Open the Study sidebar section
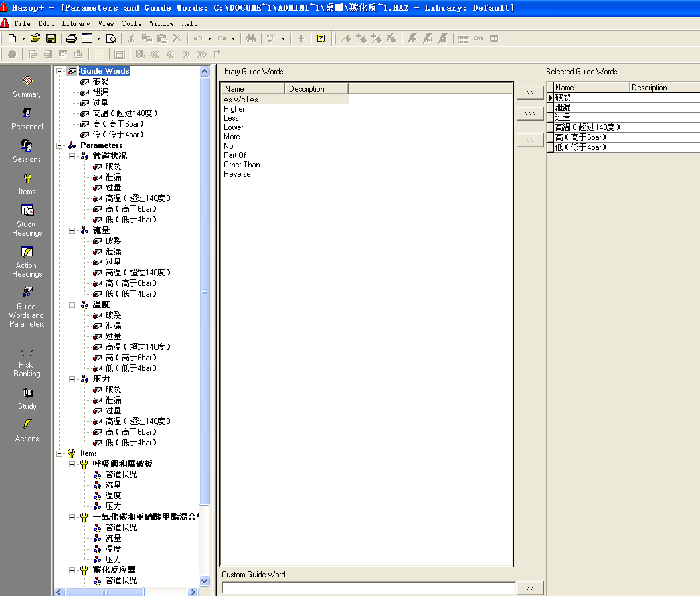Viewport: 700px width, 596px height. (x=27, y=399)
